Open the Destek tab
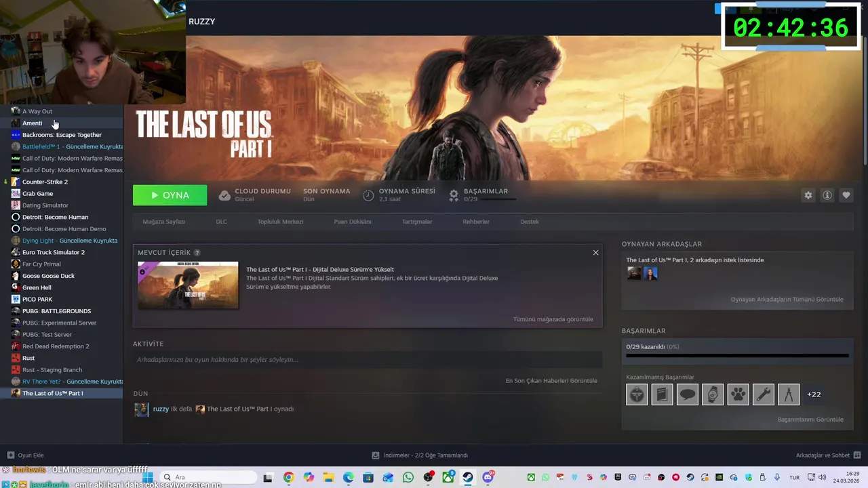Viewport: 868px width, 488px height. coord(530,222)
